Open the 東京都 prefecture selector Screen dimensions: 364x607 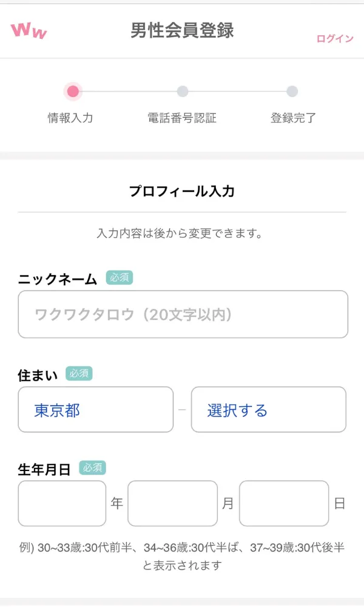[x=95, y=410]
